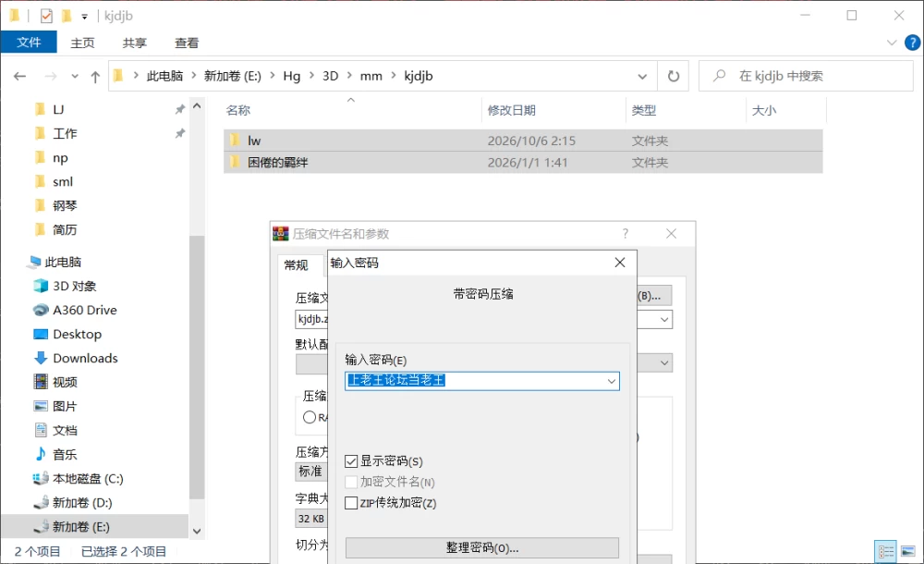Click the navigation pane scroll up arrow

[197, 106]
